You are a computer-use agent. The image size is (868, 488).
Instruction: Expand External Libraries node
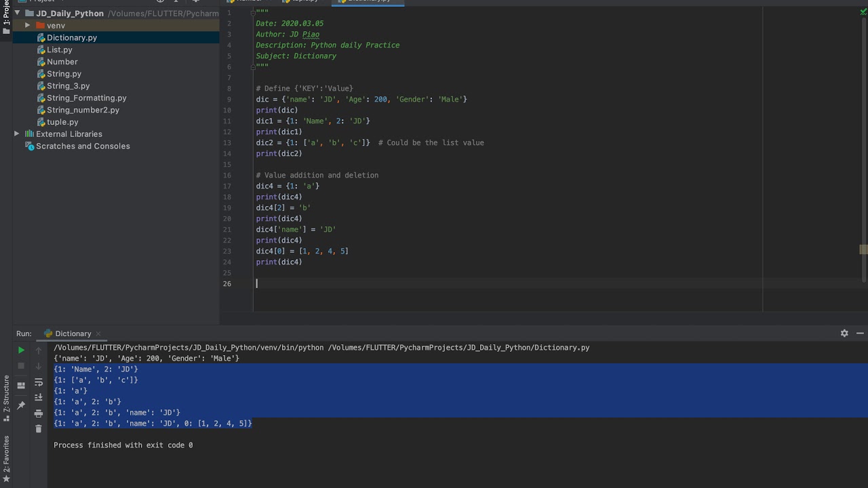point(17,134)
